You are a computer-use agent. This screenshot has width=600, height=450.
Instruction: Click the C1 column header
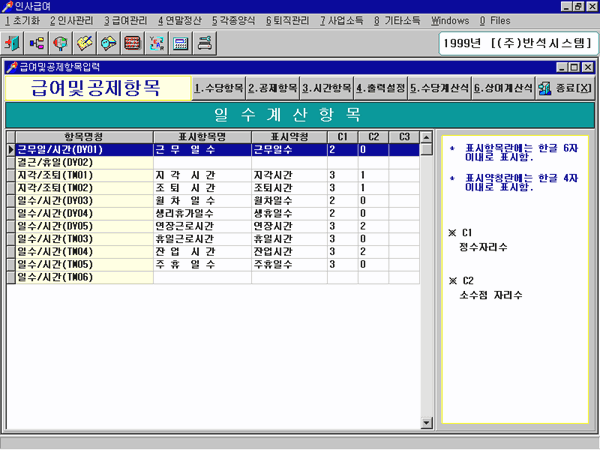tap(342, 136)
